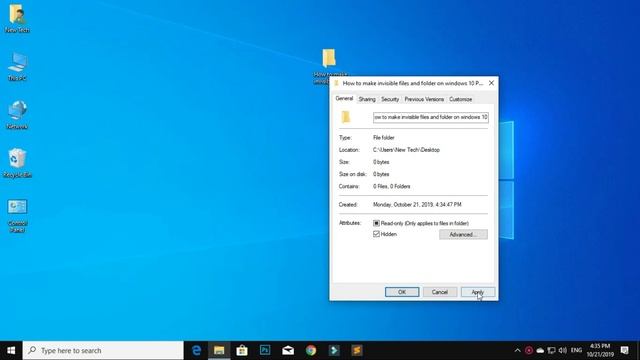The image size is (640, 360).
Task: Click the 'File folder' type value
Action: [x=384, y=138]
